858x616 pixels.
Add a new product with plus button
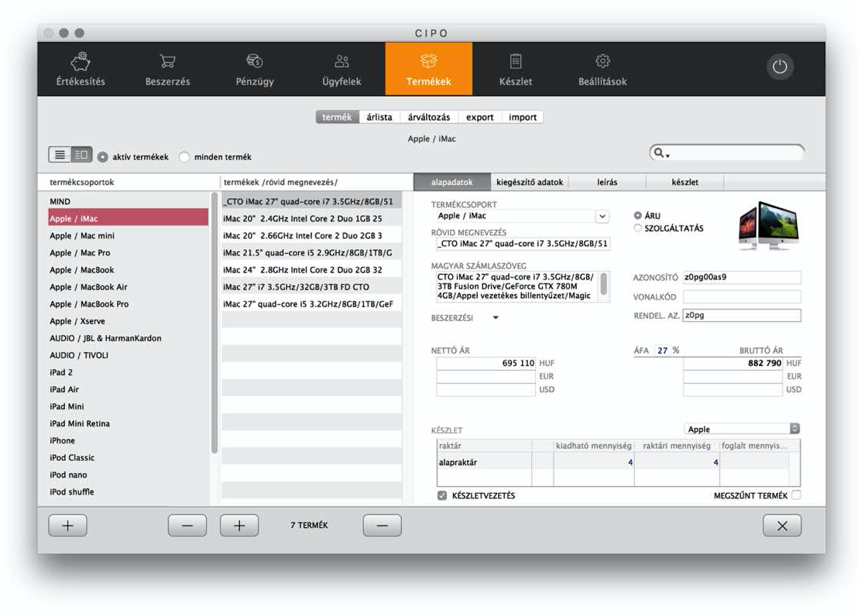[x=239, y=525]
